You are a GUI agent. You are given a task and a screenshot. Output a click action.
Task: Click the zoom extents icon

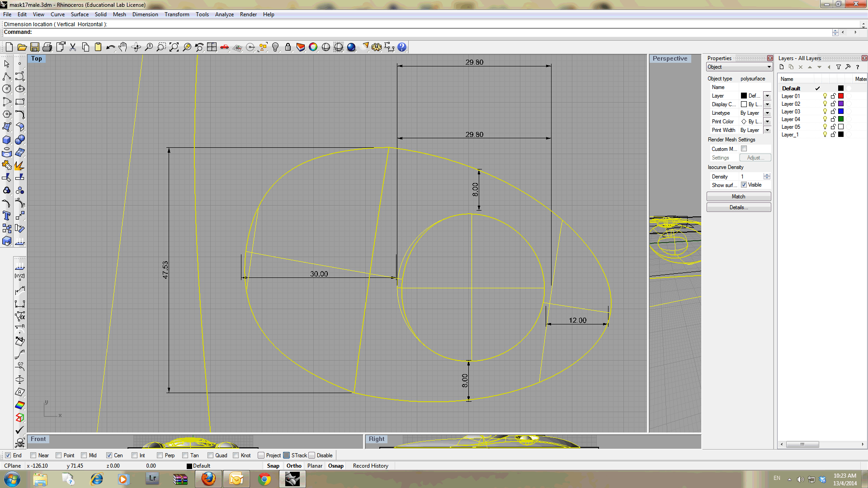174,47
